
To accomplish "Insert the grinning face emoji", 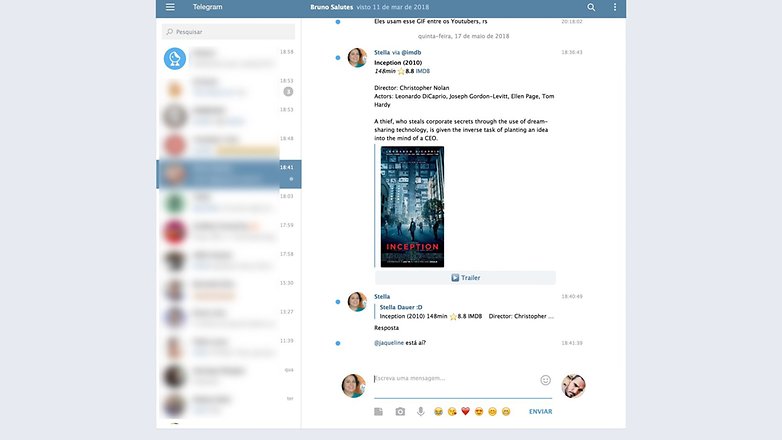I will click(x=506, y=412).
